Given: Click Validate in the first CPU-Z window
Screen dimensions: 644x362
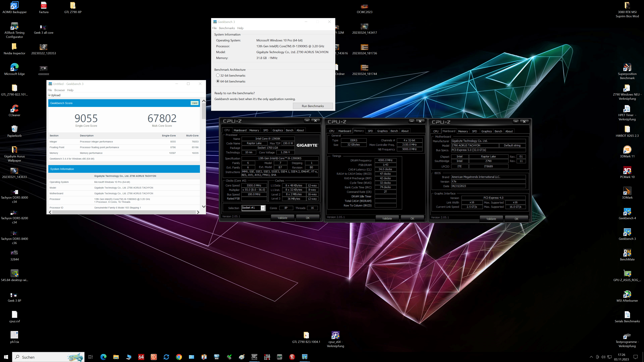Looking at the screenshot, I should [x=282, y=218].
